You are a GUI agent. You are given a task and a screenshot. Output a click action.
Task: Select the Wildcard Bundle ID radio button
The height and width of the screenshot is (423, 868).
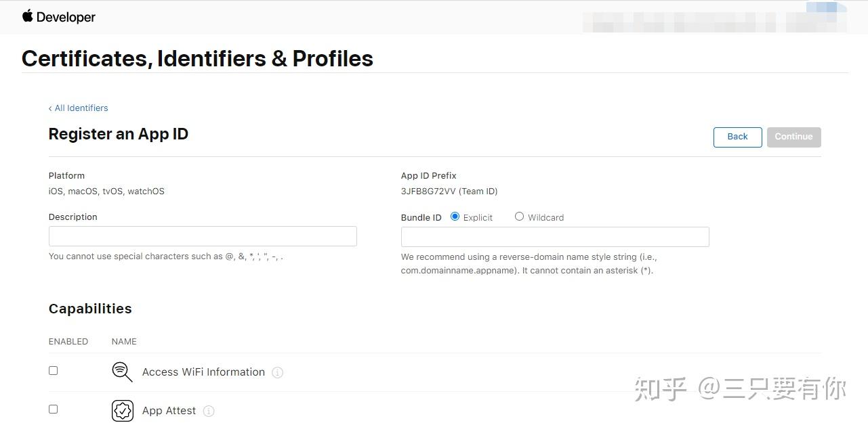[x=519, y=216]
